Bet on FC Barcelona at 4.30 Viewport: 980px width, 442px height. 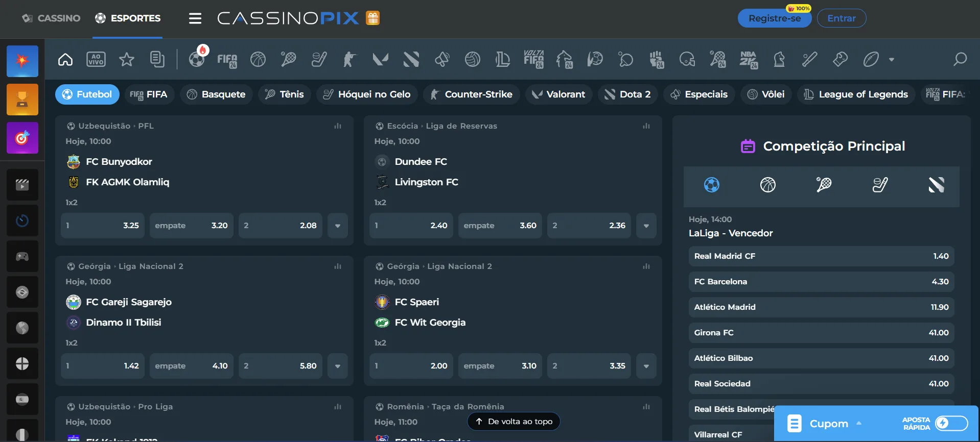point(821,282)
